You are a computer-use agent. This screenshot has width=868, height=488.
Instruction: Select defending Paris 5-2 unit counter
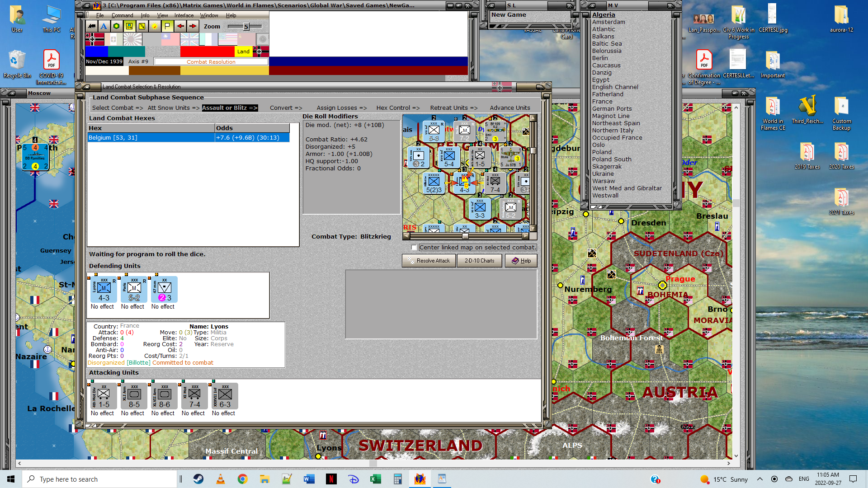[x=134, y=290]
